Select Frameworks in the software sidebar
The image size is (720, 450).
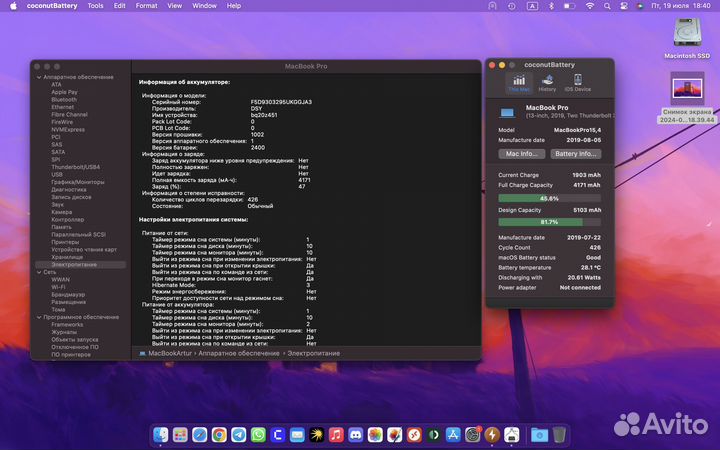(67, 325)
